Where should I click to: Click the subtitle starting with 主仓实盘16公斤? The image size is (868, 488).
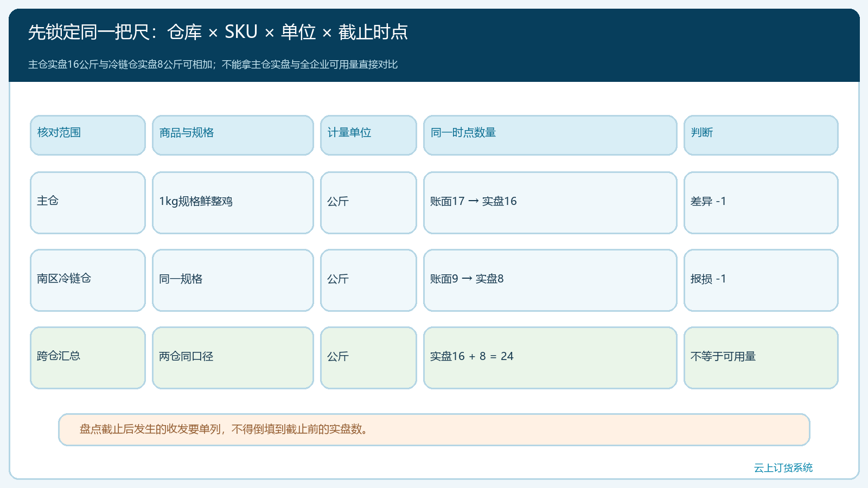click(213, 65)
